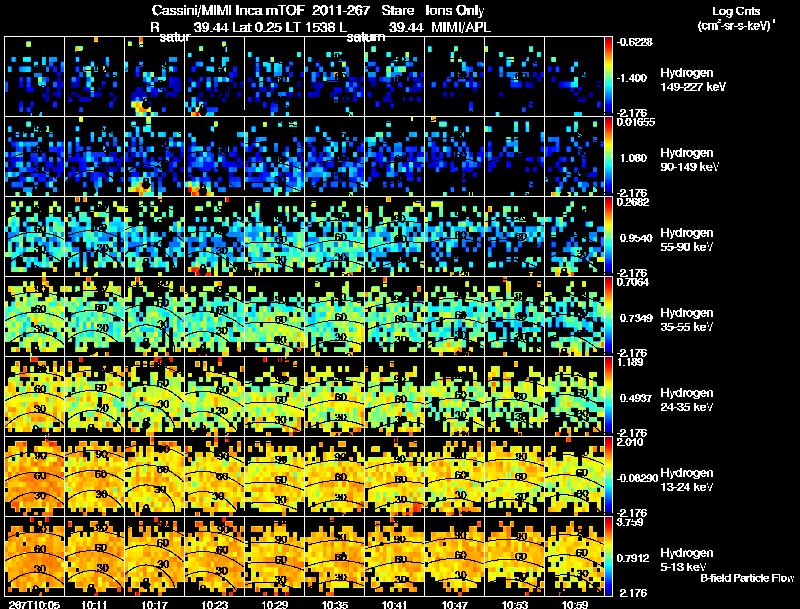Click the Hydrogen 149-227 keV color bar
The image size is (800, 609).
[608, 76]
